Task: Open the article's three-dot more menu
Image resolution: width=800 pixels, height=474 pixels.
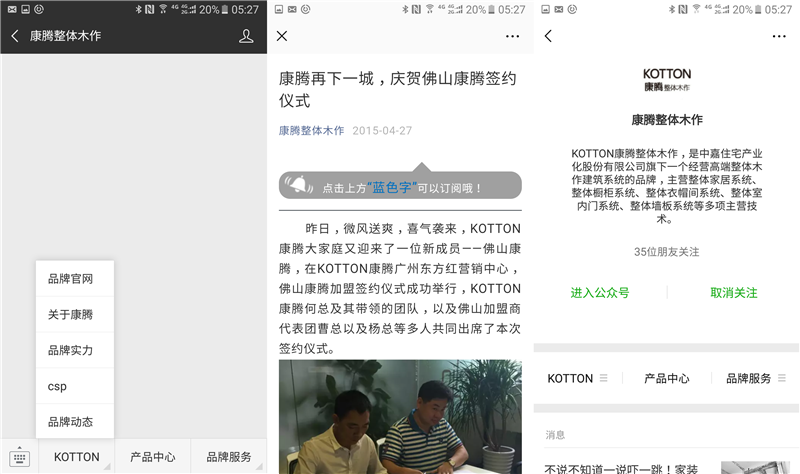Action: coord(512,36)
